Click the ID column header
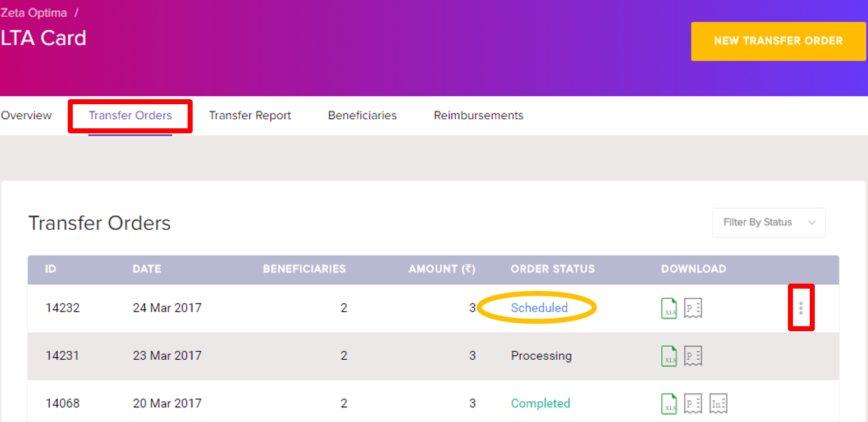This screenshot has height=422, width=868. 50,269
